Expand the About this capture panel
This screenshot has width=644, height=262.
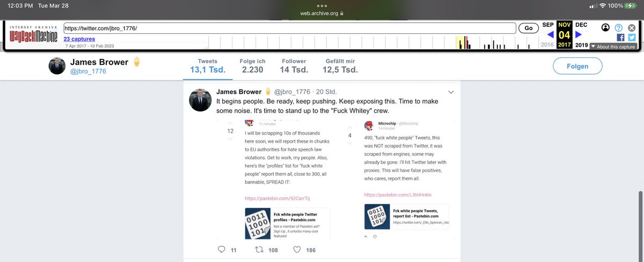pos(613,47)
